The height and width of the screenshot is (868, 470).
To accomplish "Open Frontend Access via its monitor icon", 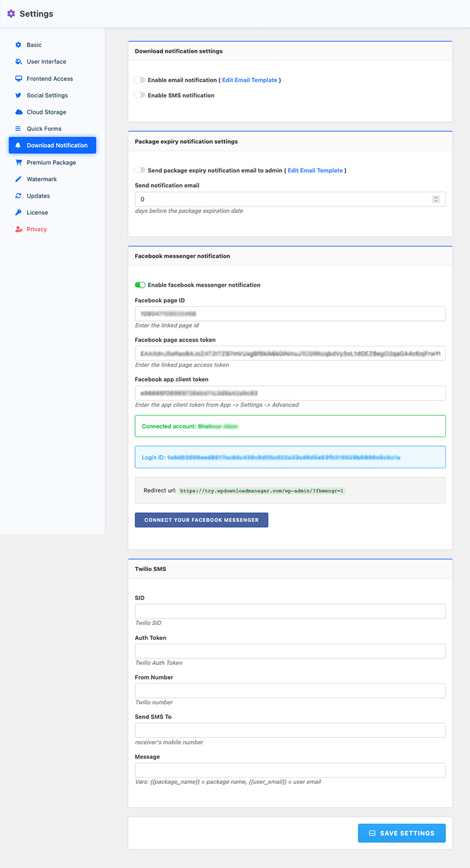I will [19, 78].
